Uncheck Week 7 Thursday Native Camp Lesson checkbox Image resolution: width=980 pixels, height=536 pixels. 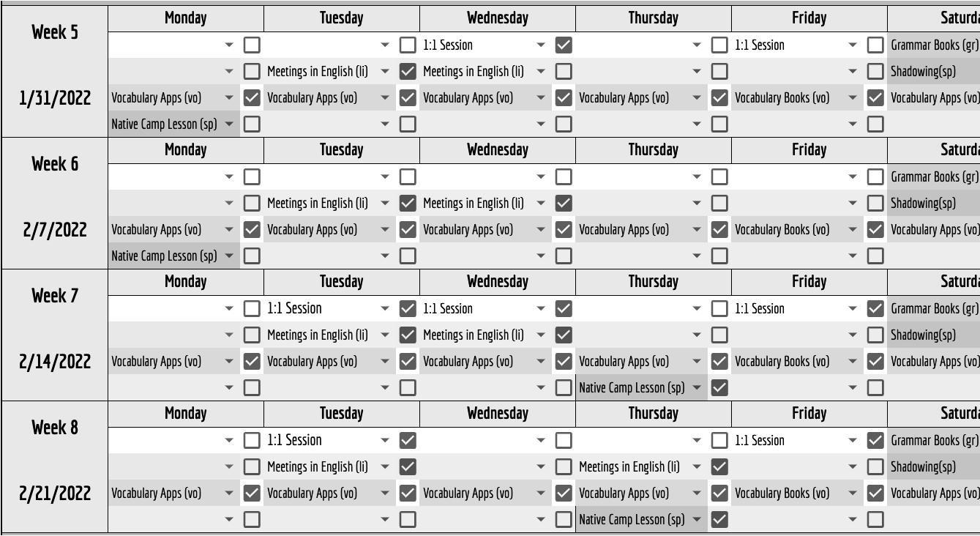tap(719, 387)
